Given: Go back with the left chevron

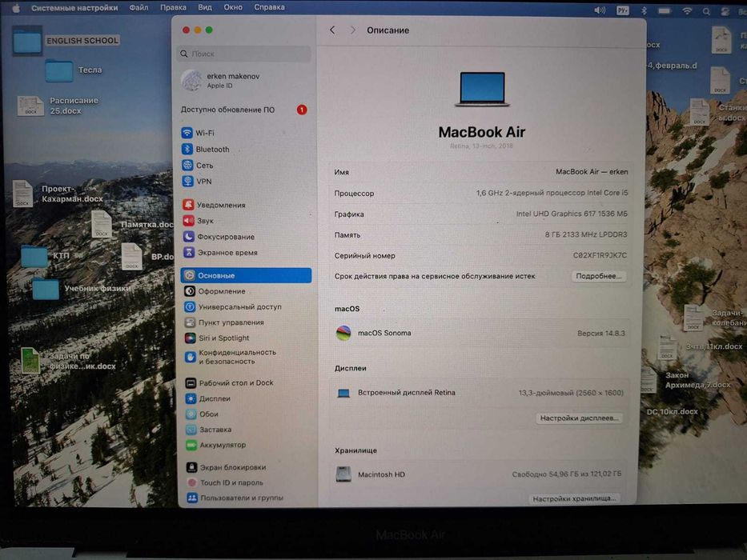Looking at the screenshot, I should [332, 30].
